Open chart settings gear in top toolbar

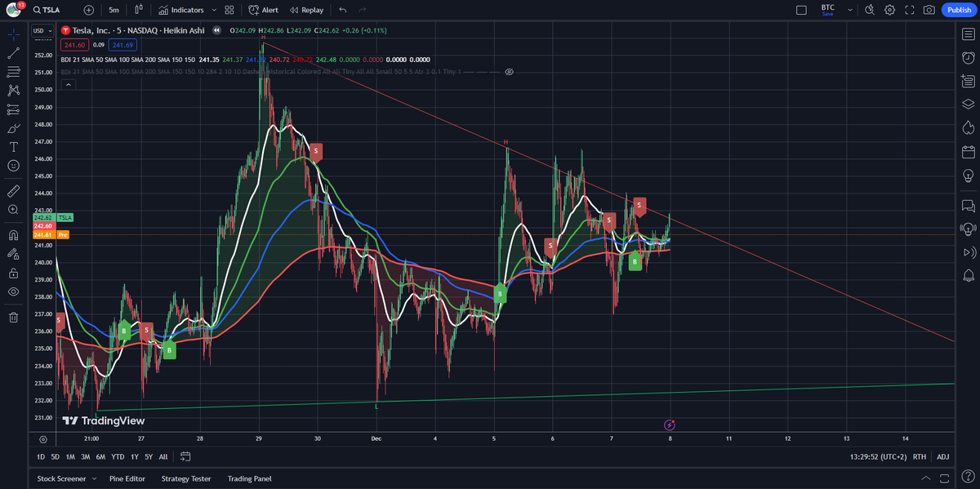tap(889, 10)
